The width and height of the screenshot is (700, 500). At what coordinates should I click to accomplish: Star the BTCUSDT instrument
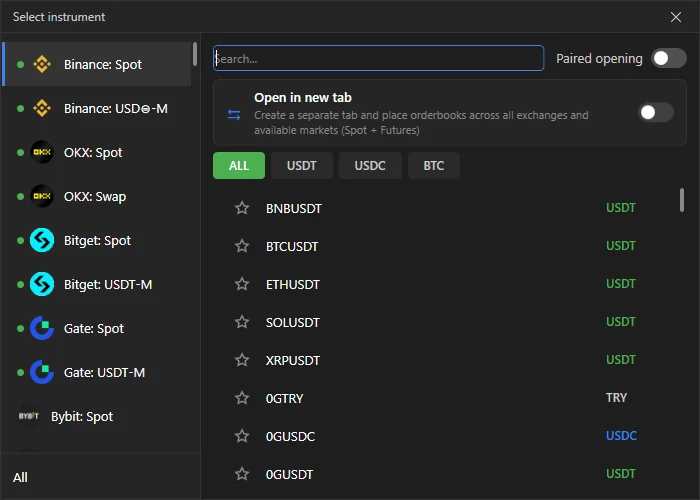point(242,246)
